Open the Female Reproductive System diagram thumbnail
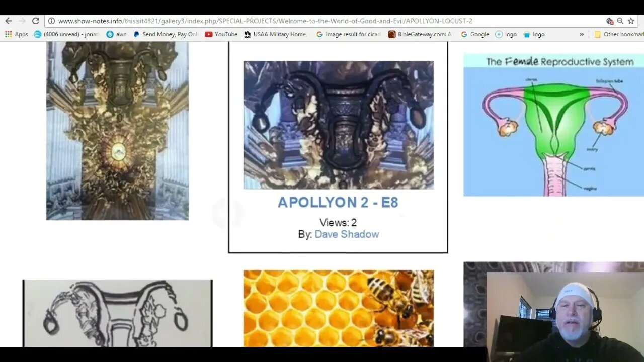This screenshot has width=644, height=362. click(553, 125)
